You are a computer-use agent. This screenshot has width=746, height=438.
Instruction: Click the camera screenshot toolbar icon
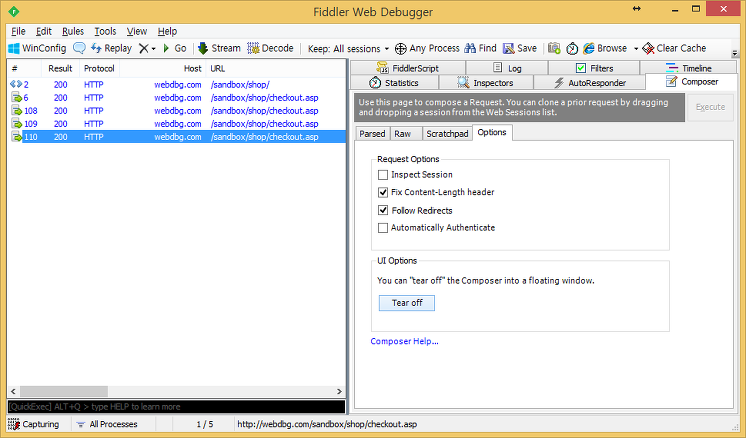[554, 48]
